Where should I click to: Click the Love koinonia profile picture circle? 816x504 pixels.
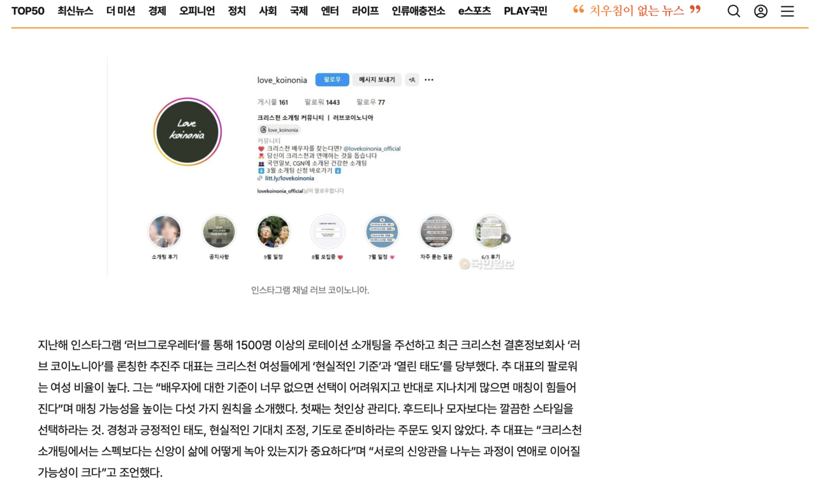coord(187,132)
